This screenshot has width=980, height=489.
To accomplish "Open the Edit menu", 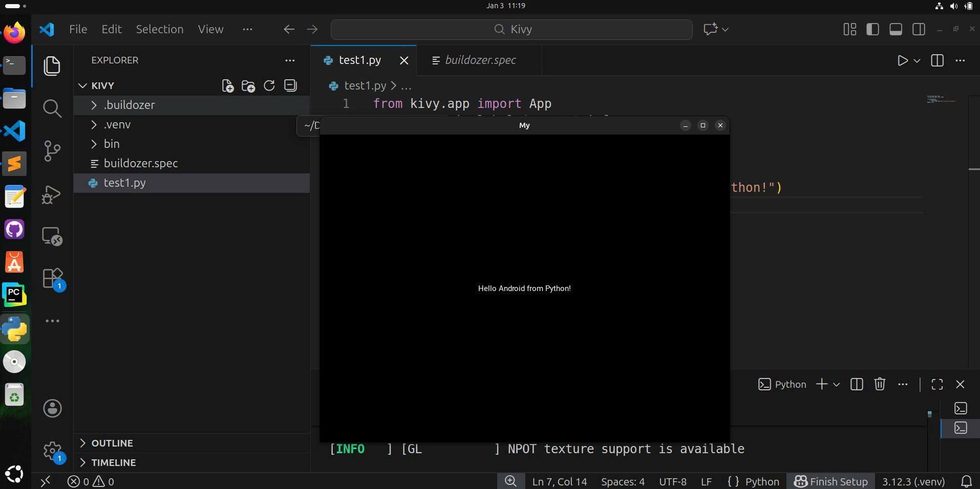I will [111, 29].
